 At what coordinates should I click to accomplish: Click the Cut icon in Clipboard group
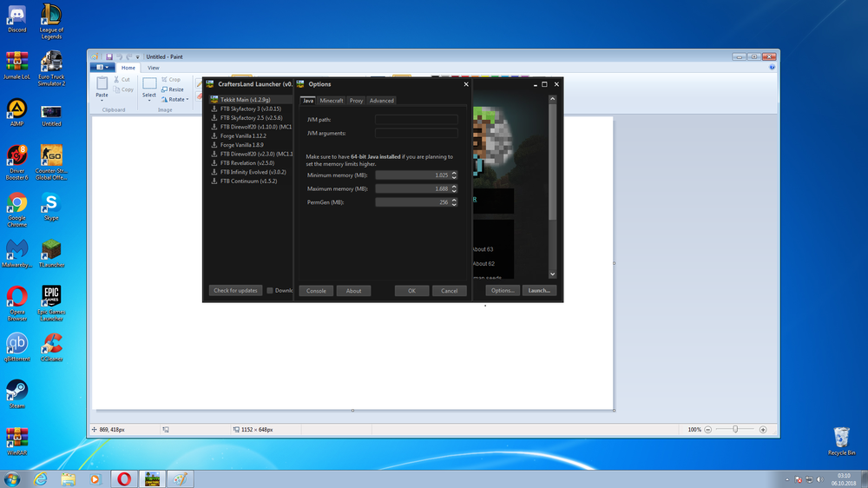point(122,79)
